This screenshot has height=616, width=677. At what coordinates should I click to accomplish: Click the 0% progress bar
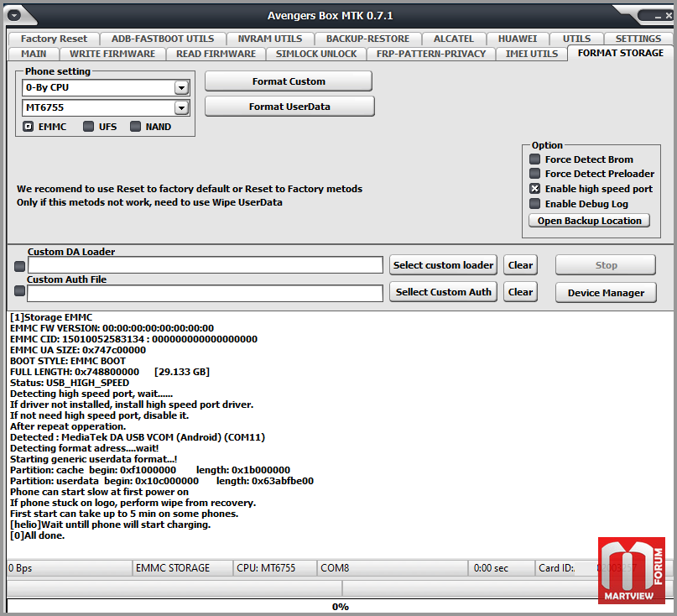[x=340, y=606]
